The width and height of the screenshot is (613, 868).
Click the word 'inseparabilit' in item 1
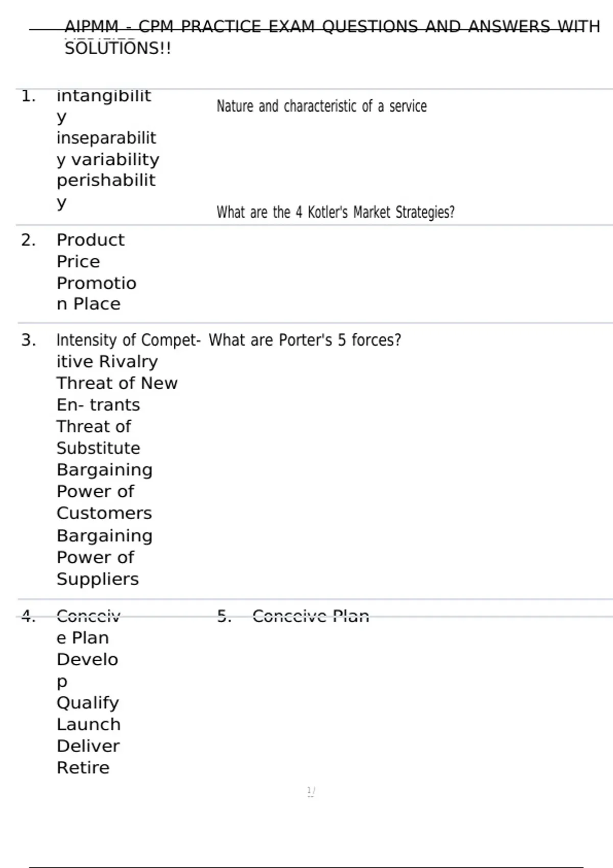(x=106, y=138)
